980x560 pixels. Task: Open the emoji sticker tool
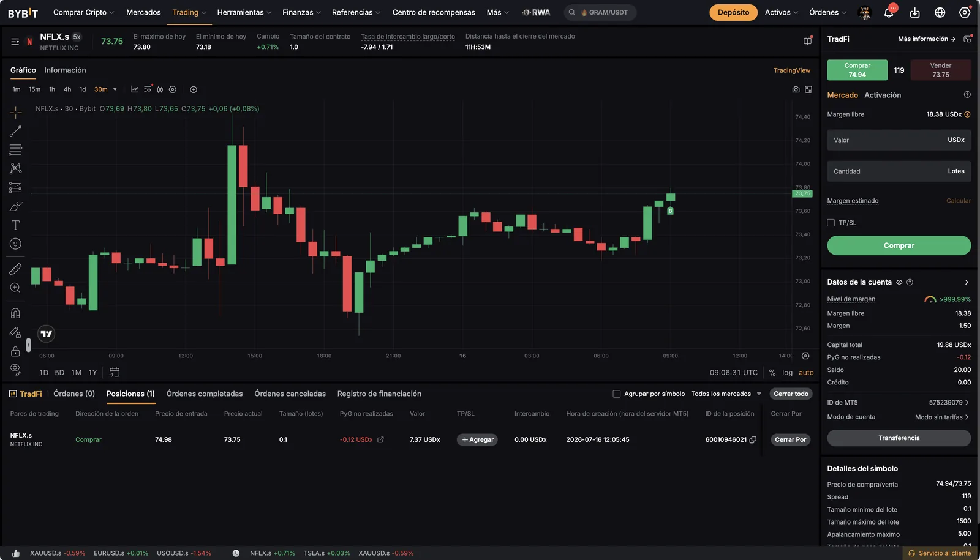pyautogui.click(x=15, y=244)
